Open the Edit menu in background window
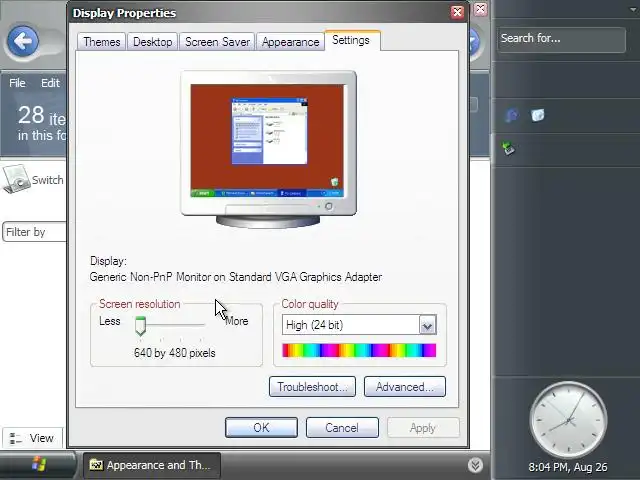The height and width of the screenshot is (480, 640). pyautogui.click(x=50, y=83)
